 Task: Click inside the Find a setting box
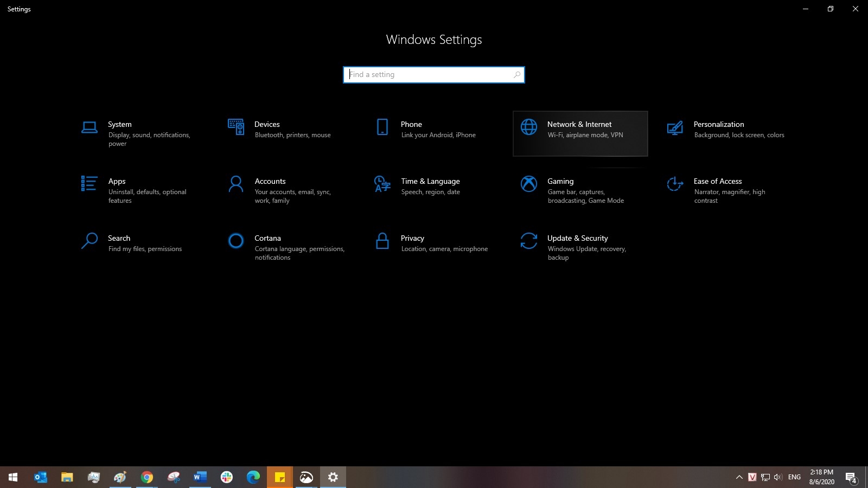click(434, 75)
